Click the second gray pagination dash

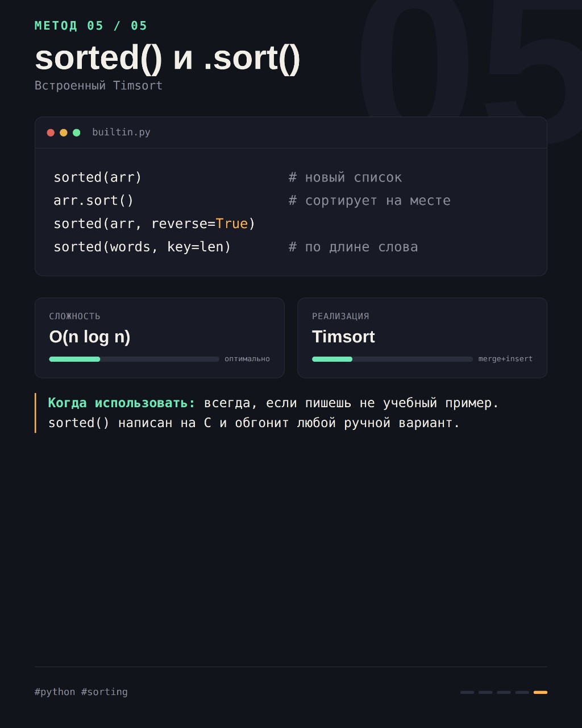[x=485, y=692]
